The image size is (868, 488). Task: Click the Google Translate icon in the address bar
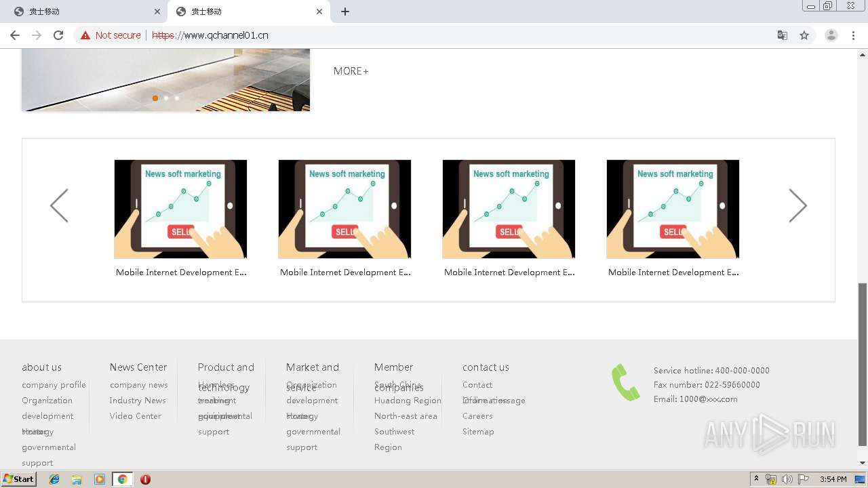coord(782,35)
